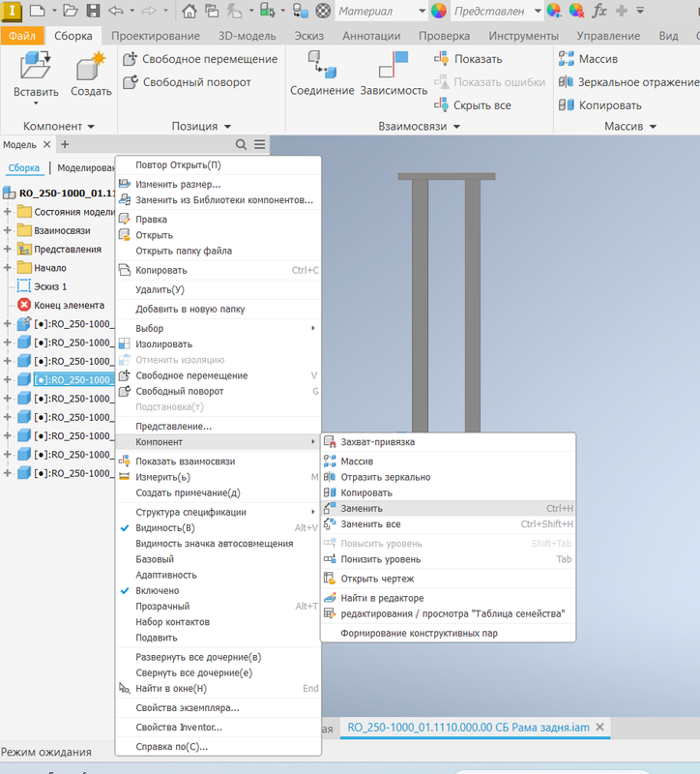Click Открыть папку файла menu entry
This screenshot has height=774, width=700.
[x=219, y=251]
